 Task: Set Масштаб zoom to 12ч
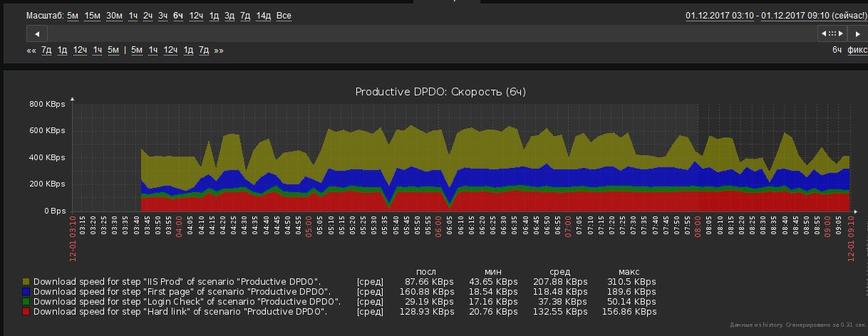[196, 16]
